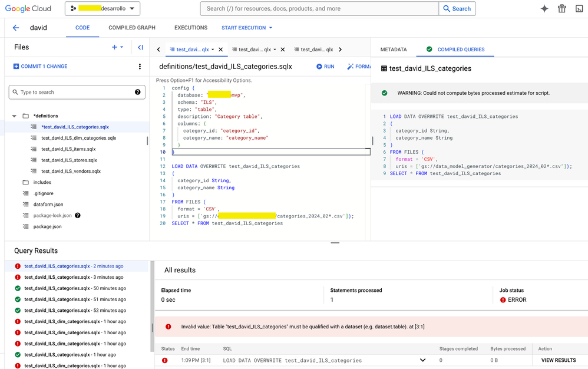The width and height of the screenshot is (588, 369).
Task: Collapse the Files panel
Action: point(140,47)
